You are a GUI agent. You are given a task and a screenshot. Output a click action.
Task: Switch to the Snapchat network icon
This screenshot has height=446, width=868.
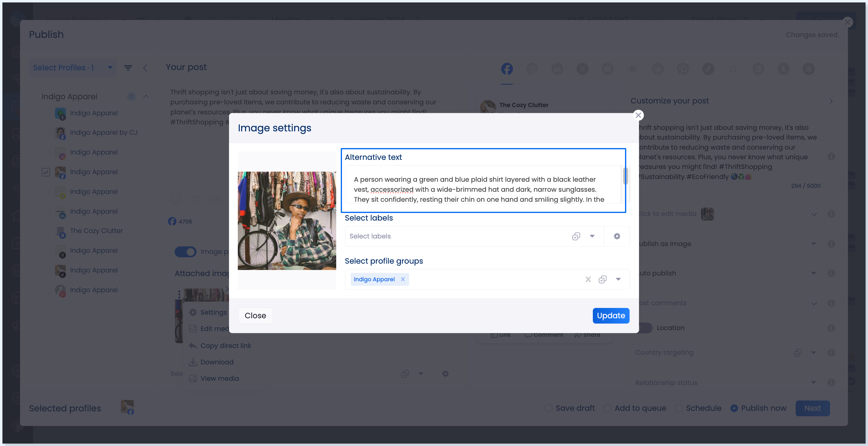coord(733,69)
